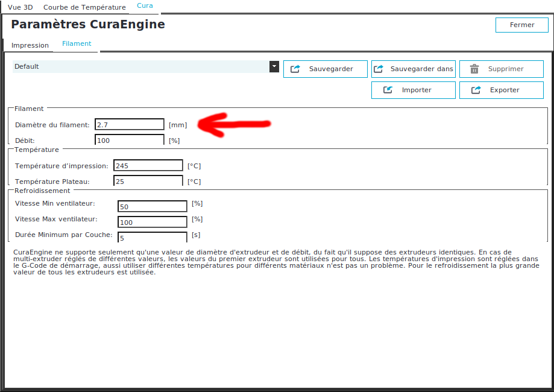554x392 pixels.
Task: Click the import icon on Importer
Action: coord(388,90)
